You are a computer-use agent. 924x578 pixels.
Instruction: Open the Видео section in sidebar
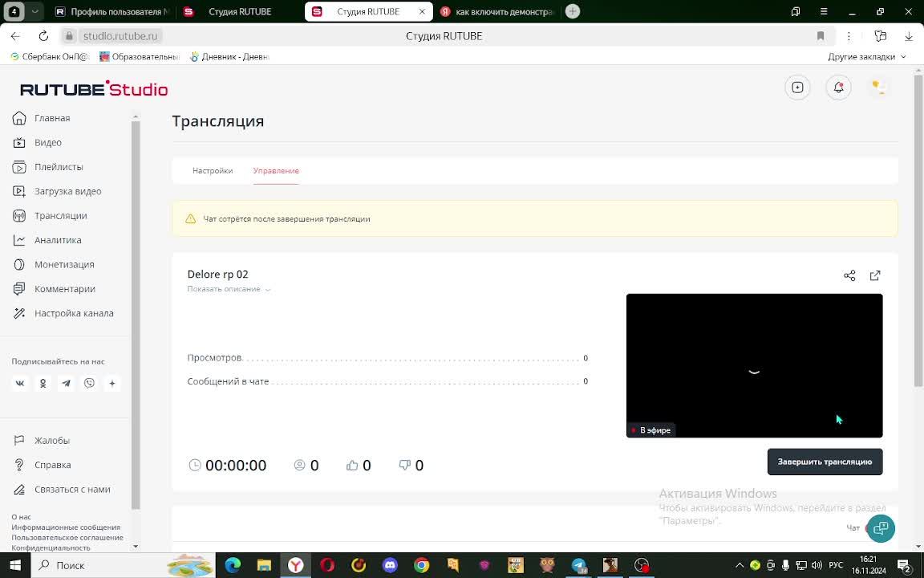pyautogui.click(x=37, y=143)
